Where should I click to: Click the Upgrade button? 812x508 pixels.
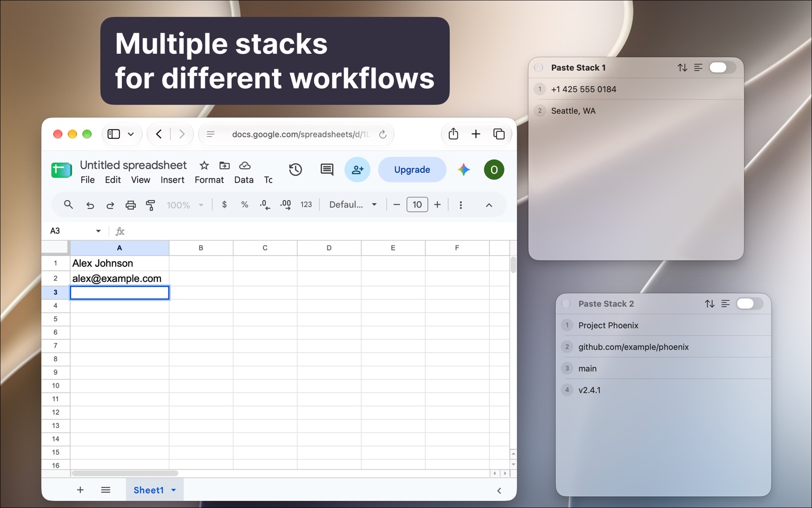pos(412,170)
